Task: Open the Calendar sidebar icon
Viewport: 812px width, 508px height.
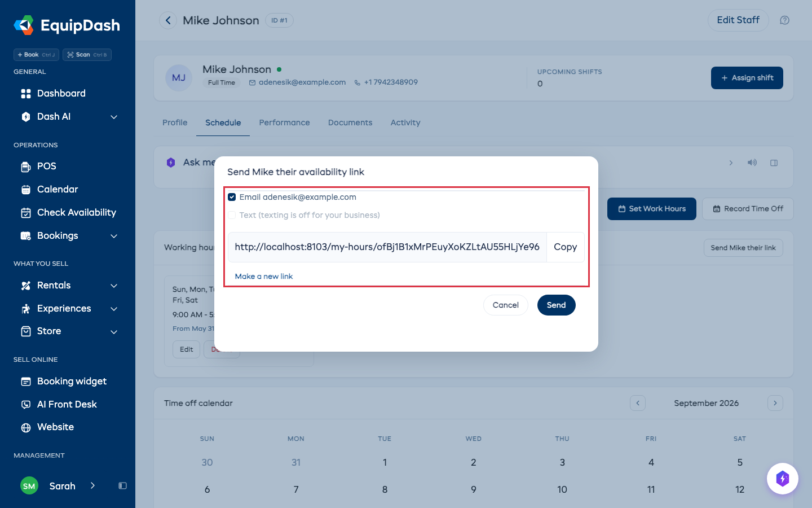Action: 26,190
